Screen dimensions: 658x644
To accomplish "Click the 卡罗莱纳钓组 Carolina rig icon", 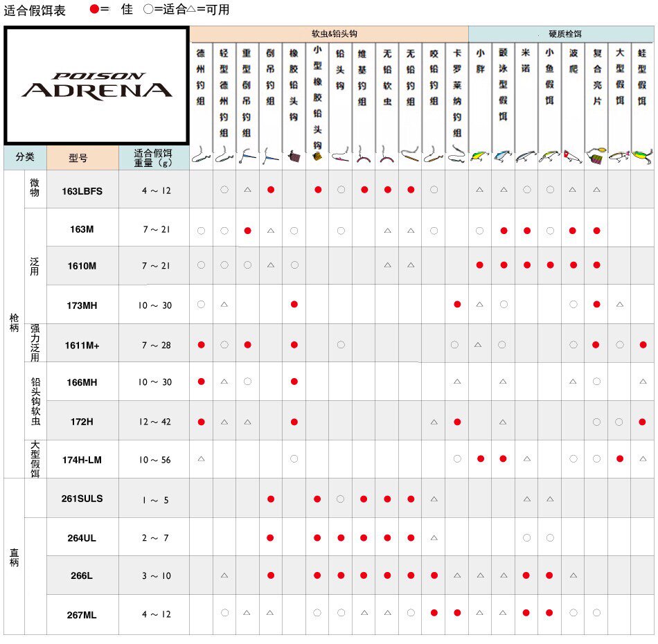I will [x=456, y=154].
